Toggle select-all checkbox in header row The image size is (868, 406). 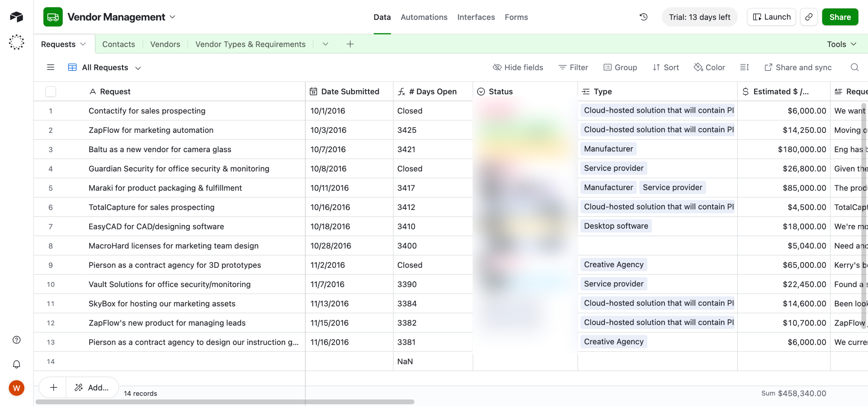click(51, 92)
